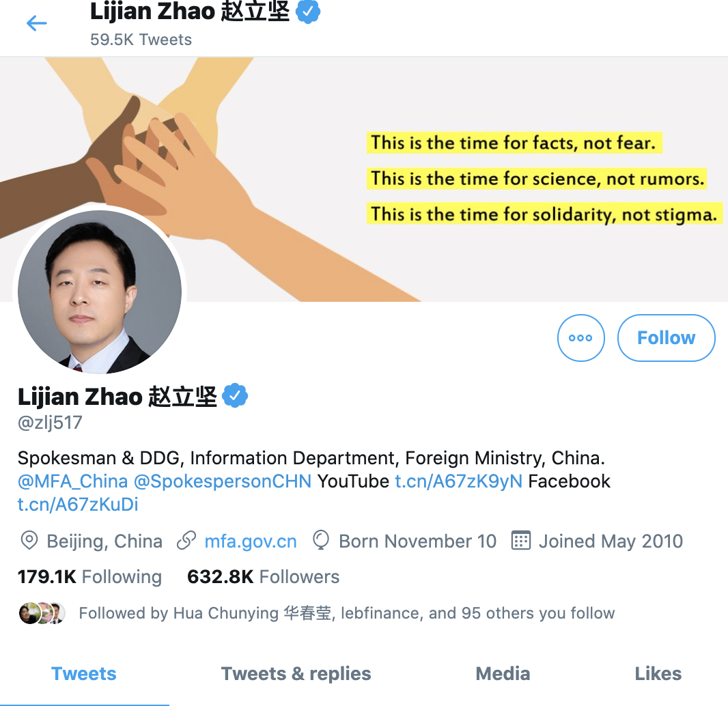Click the verified badge beside profile name
The image size is (728, 706).
[x=235, y=395]
